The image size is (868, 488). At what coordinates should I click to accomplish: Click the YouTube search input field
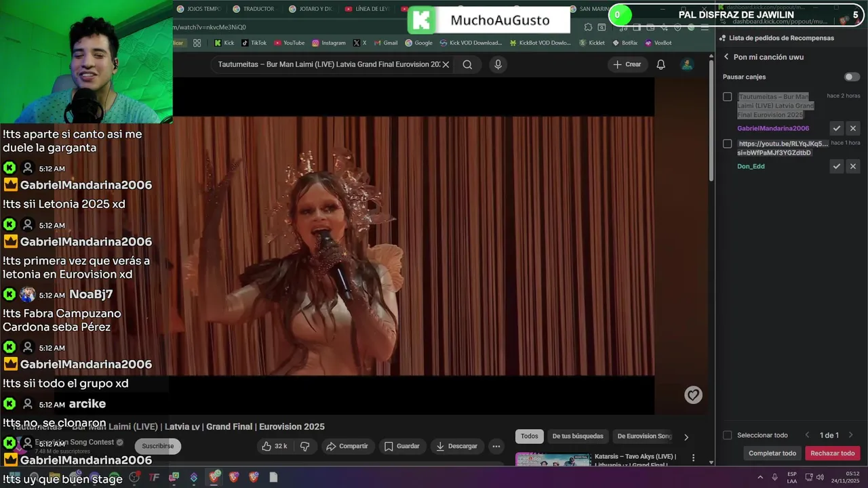tap(328, 64)
